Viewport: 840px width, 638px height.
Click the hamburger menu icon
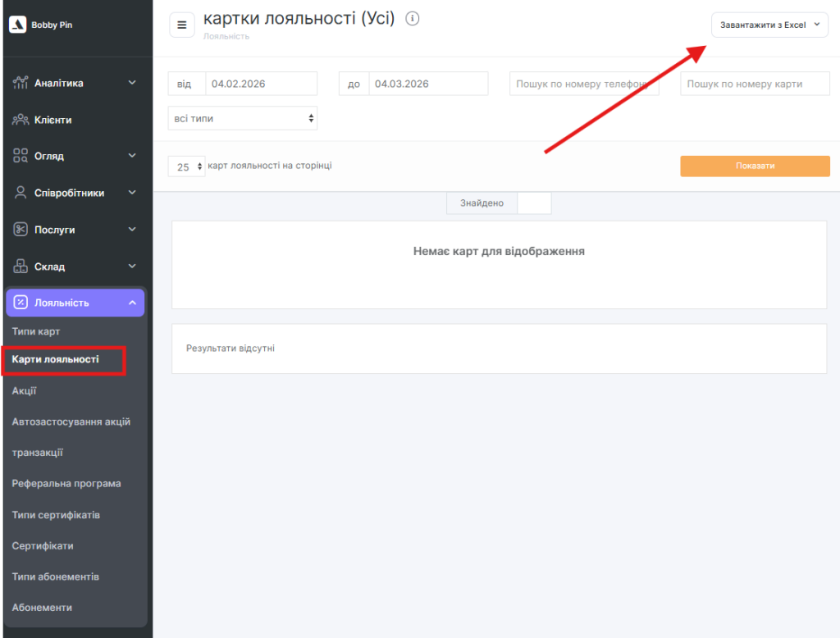tap(181, 25)
